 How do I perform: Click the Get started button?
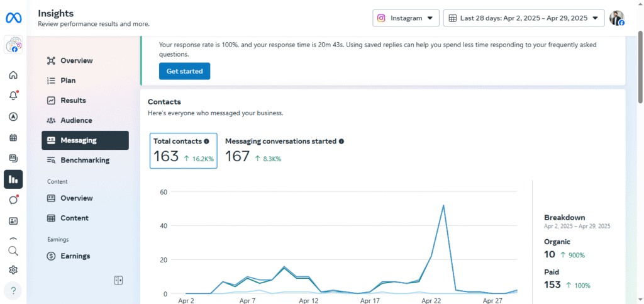(x=184, y=71)
